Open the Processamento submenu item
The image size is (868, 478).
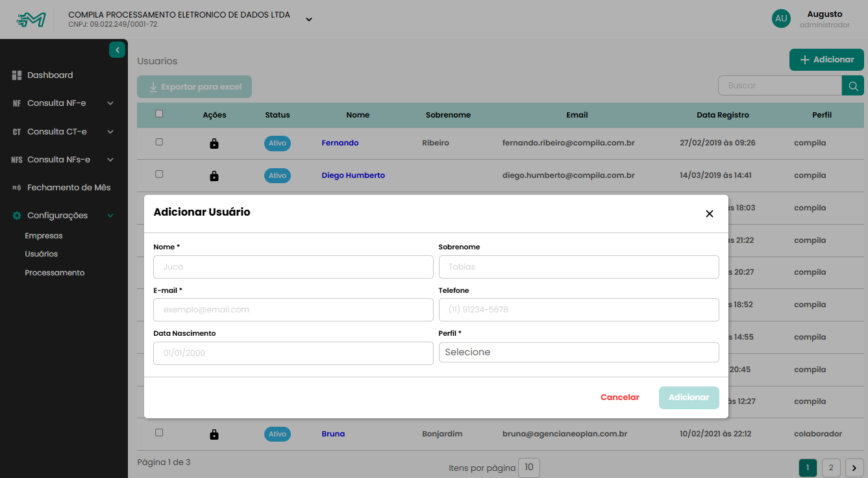(x=55, y=273)
